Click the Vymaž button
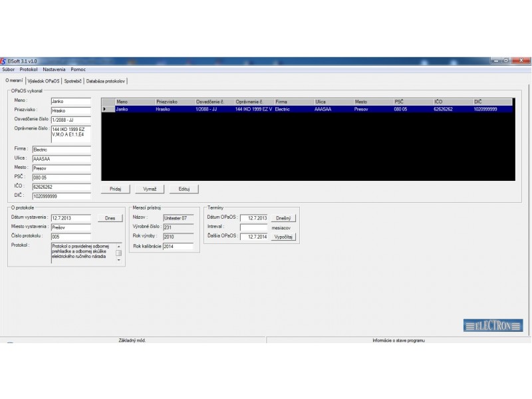This screenshot has height=399, width=532. [x=150, y=189]
